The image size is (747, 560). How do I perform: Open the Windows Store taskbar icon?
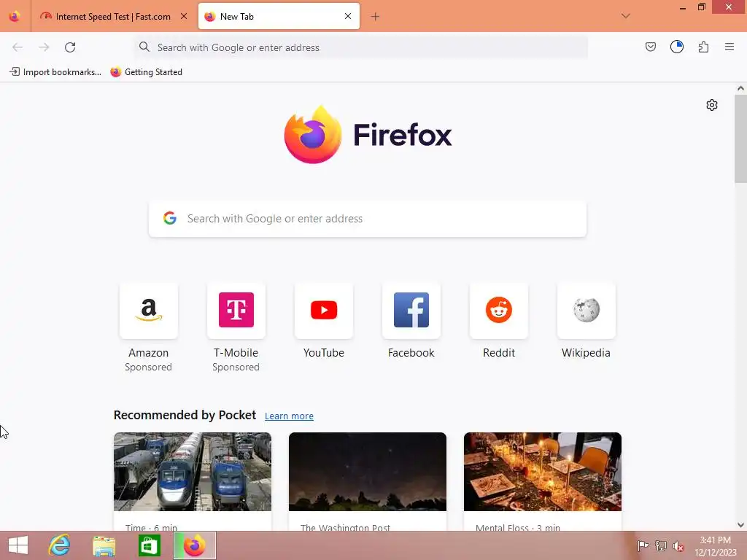tap(149, 545)
